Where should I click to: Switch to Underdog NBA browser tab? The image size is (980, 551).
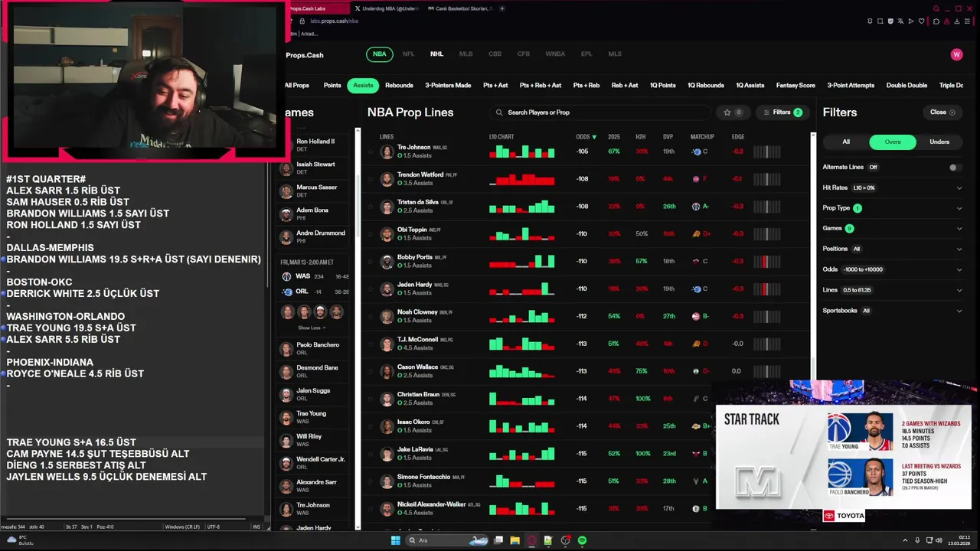[385, 8]
